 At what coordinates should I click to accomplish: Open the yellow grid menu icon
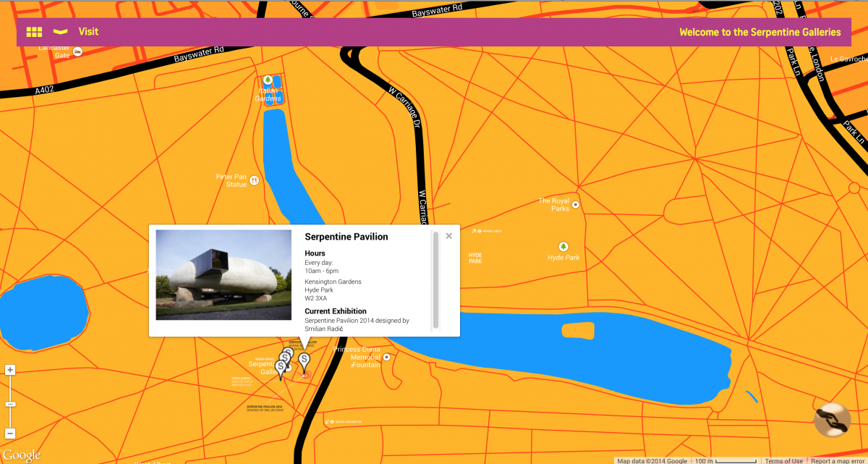click(x=34, y=32)
